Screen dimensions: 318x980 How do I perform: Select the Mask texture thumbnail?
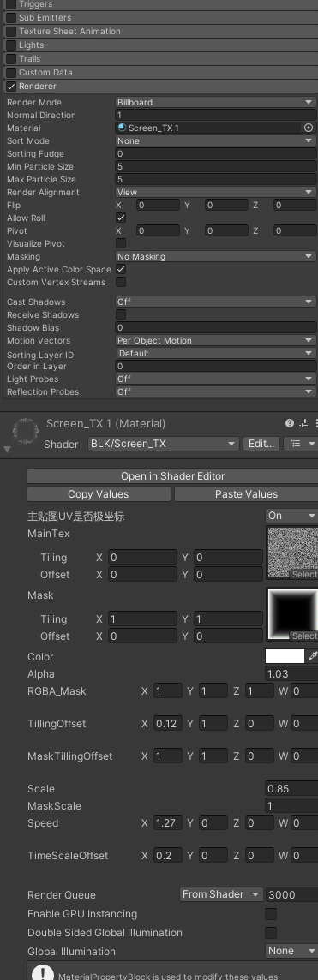pos(291,613)
